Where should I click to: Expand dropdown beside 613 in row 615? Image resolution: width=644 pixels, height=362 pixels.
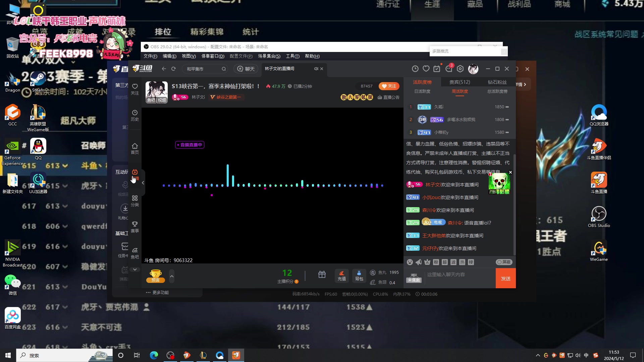point(65,166)
